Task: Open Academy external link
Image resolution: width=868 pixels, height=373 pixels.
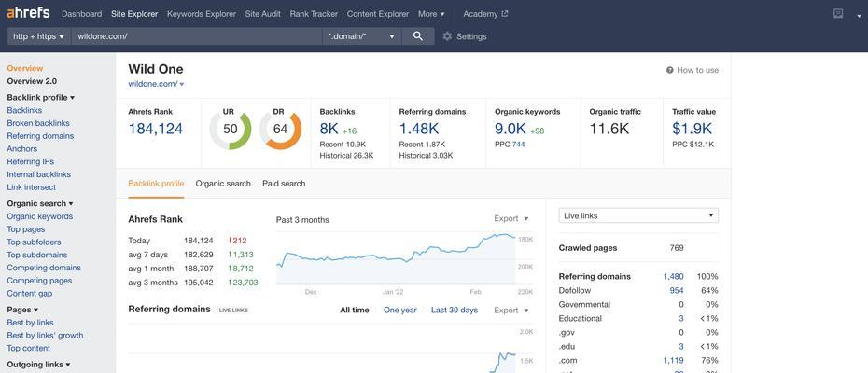Action: coord(485,14)
